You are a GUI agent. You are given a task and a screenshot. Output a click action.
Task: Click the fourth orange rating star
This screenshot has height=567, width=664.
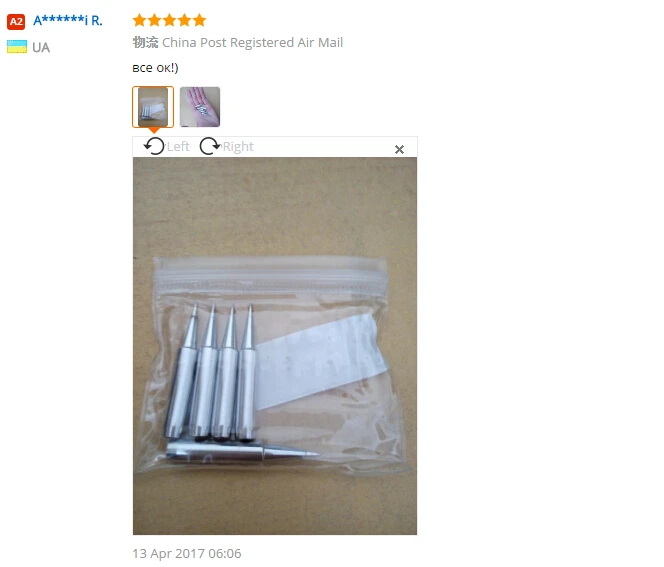point(185,20)
